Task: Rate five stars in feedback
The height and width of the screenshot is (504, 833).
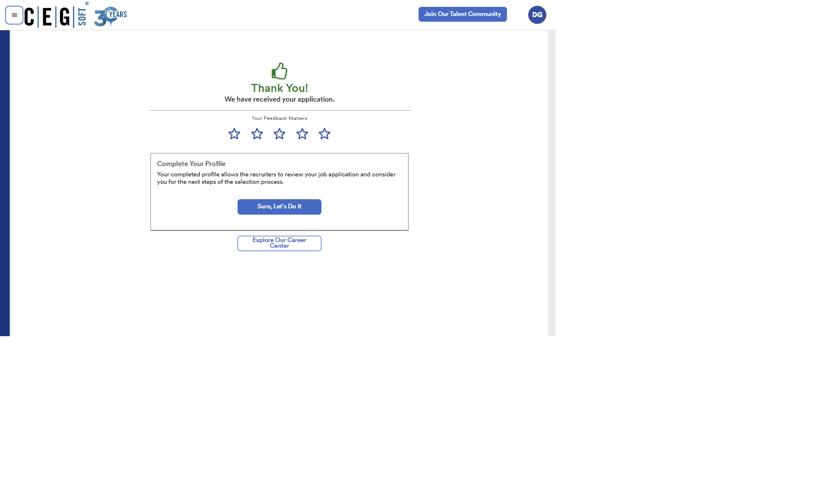Action: (324, 134)
